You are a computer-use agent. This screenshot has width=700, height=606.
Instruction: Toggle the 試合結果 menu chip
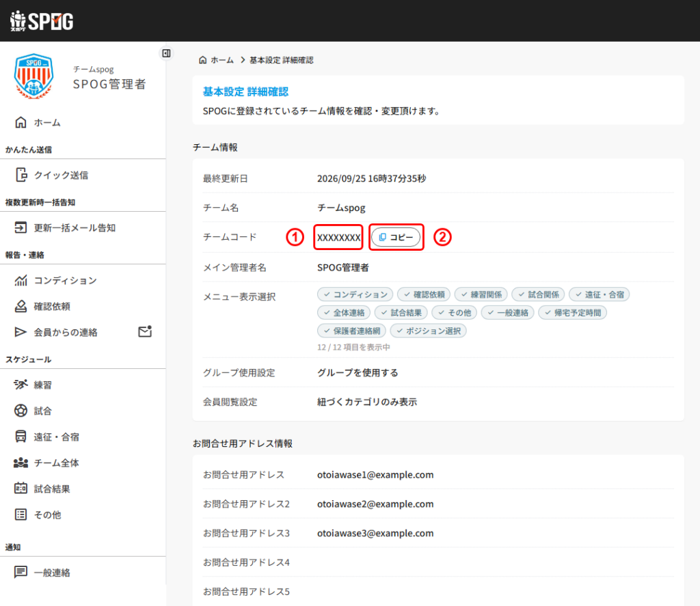point(401,313)
